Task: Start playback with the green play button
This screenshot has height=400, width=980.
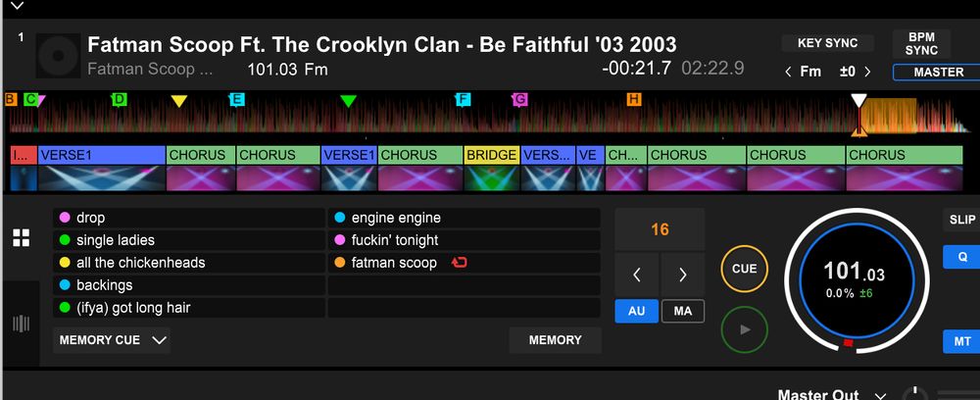Action: pos(745,329)
